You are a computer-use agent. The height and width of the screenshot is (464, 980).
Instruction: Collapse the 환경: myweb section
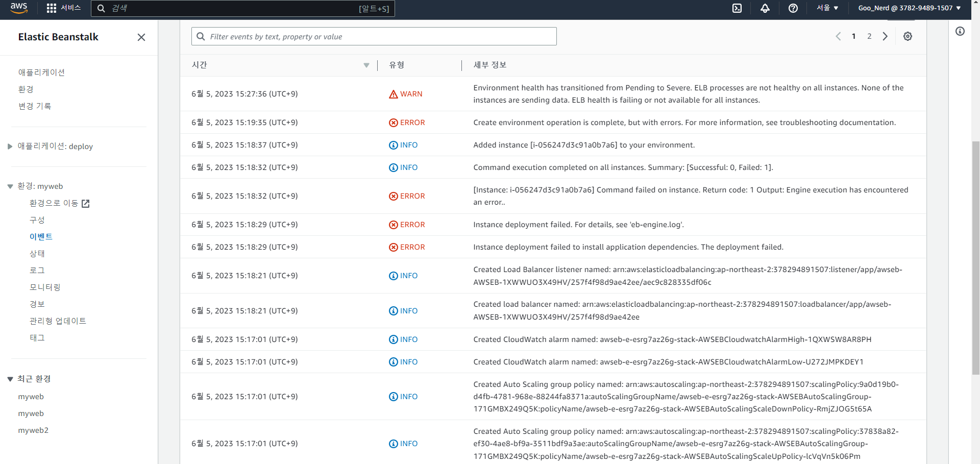(9, 186)
